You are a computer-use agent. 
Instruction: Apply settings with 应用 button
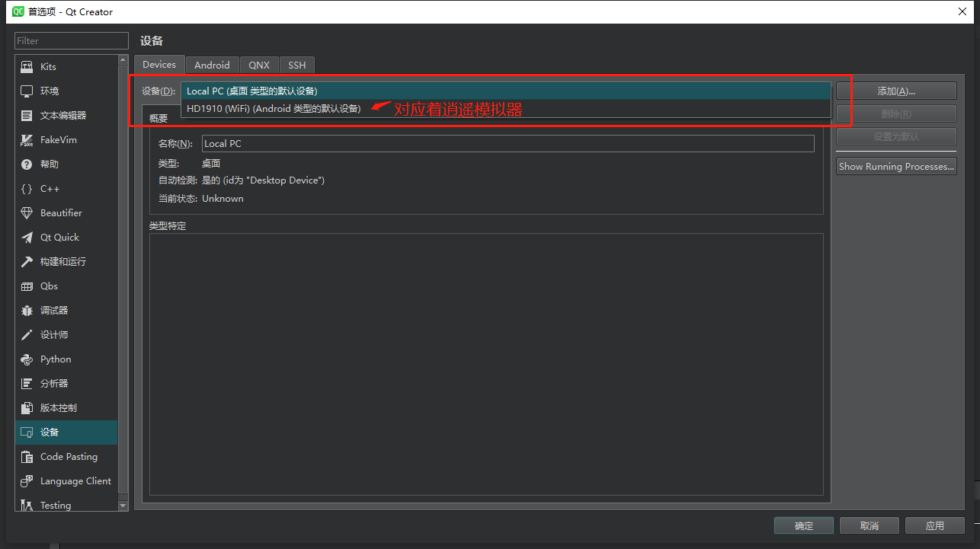(935, 526)
